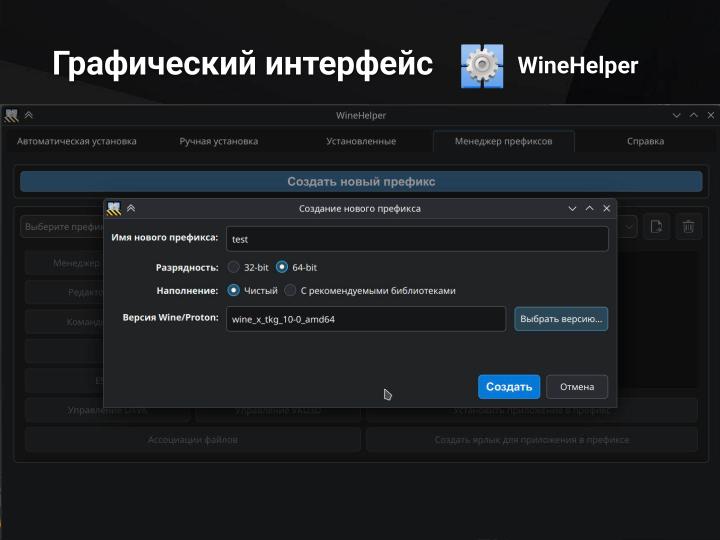Click the Создать button
This screenshot has width=720, height=540.
(509, 387)
